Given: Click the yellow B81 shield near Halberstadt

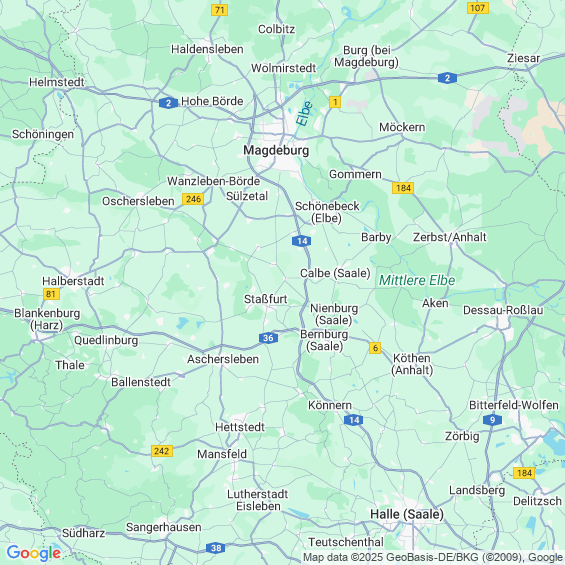Looking at the screenshot, I should pyautogui.click(x=51, y=294).
